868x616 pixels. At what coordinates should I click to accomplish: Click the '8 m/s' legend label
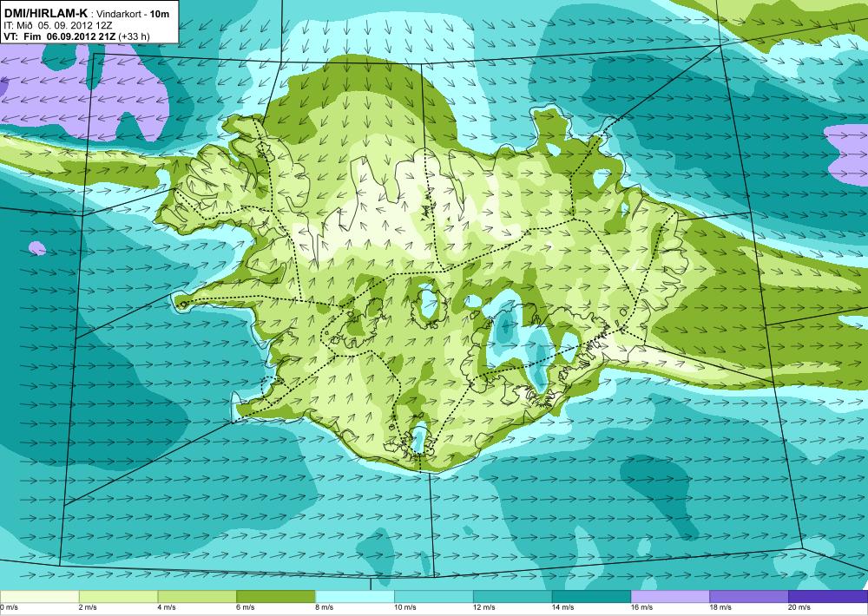pyautogui.click(x=325, y=607)
